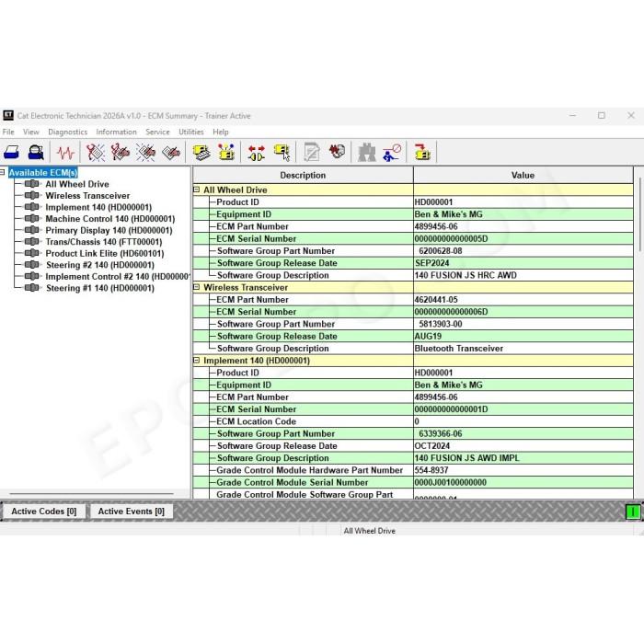Select All Wheel Drive in ECM tree
This screenshot has width=644, height=644.
(x=77, y=184)
